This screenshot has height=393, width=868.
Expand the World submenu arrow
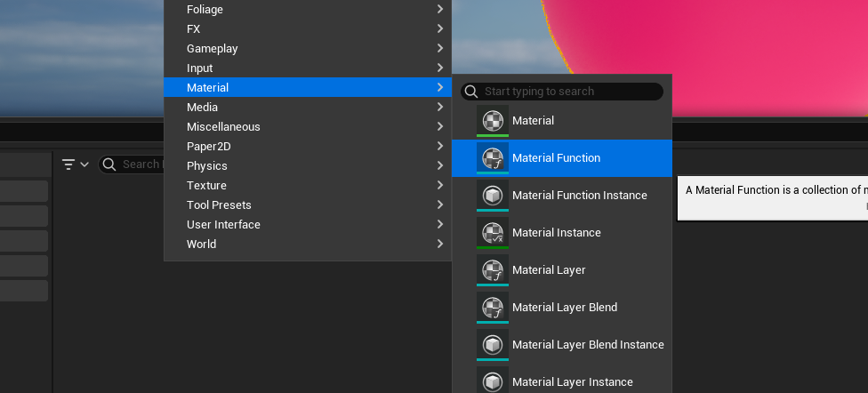[440, 244]
